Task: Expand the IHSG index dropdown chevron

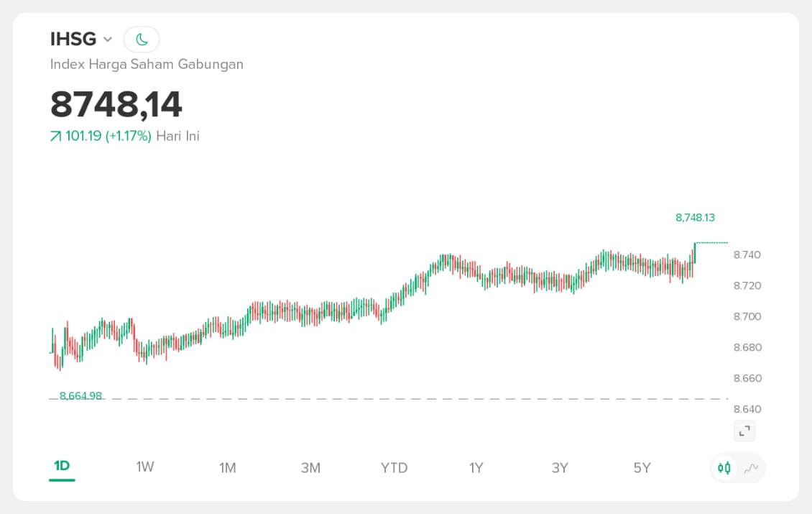Action: click(x=108, y=40)
